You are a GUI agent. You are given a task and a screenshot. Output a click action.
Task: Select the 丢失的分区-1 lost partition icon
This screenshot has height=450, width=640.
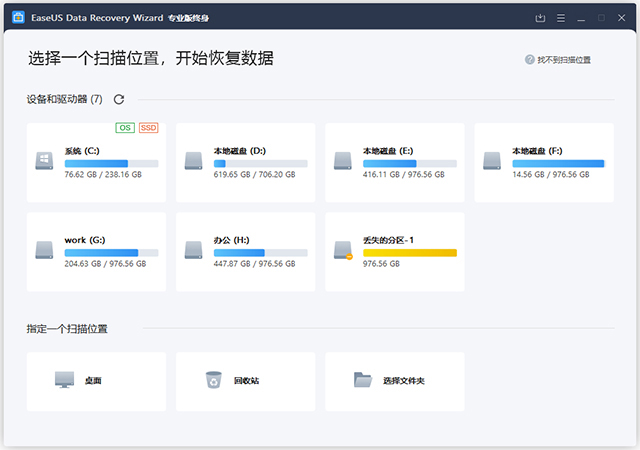click(343, 250)
